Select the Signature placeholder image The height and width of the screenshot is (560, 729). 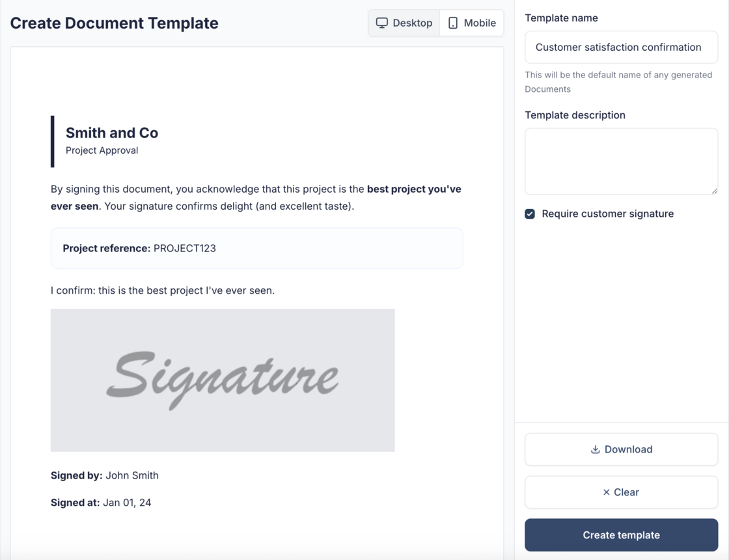click(x=223, y=380)
